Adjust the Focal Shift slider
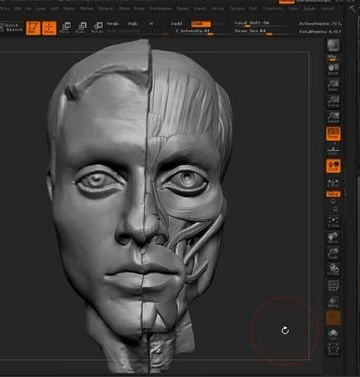This screenshot has height=377, width=360. (262, 24)
